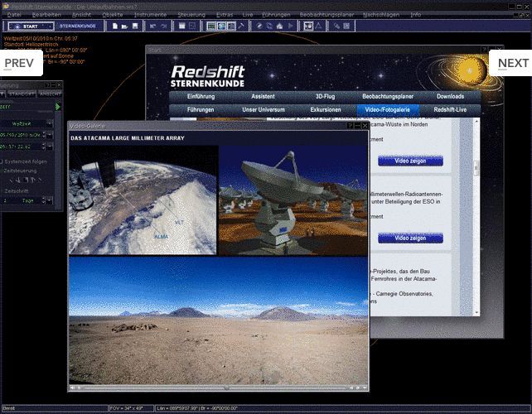Click the spinning globe toolbar icon
This screenshot has width=532, height=414.
pos(259,26)
